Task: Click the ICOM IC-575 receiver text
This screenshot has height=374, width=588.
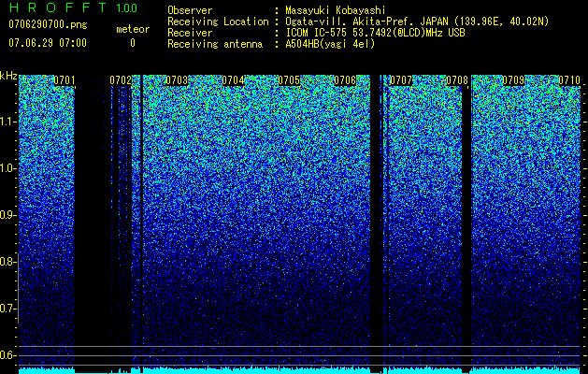Action: 375,33
